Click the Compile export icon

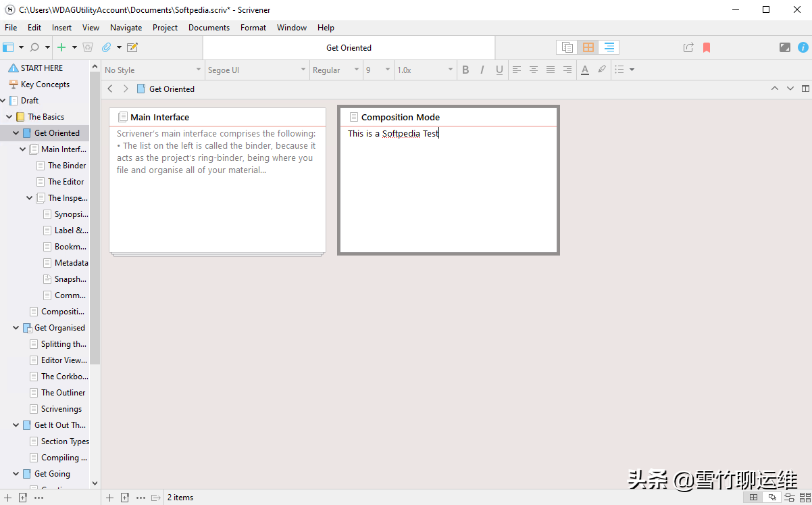click(688, 47)
